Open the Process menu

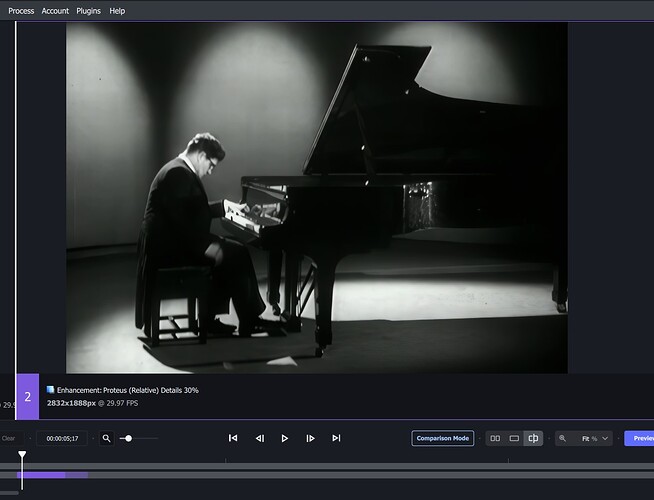pos(22,10)
